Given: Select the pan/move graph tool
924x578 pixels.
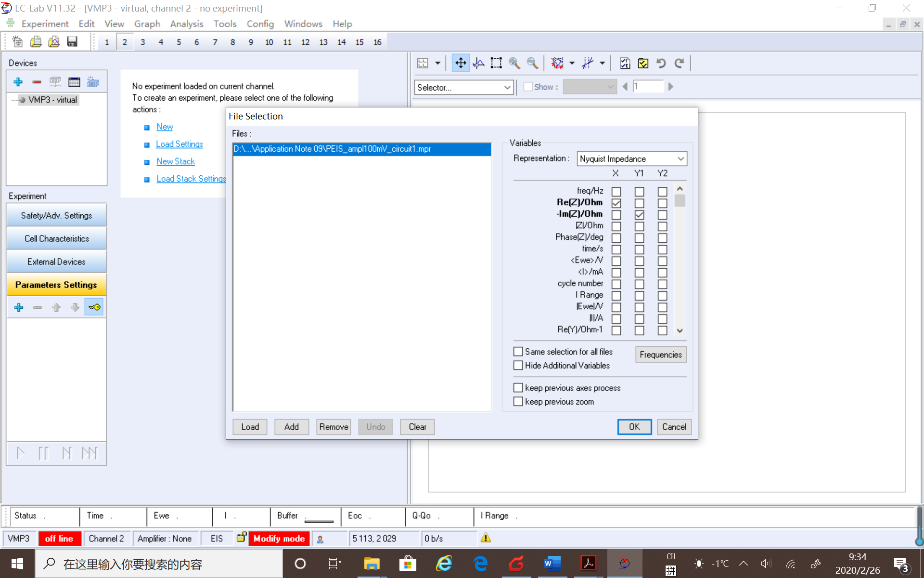Looking at the screenshot, I should (x=461, y=63).
